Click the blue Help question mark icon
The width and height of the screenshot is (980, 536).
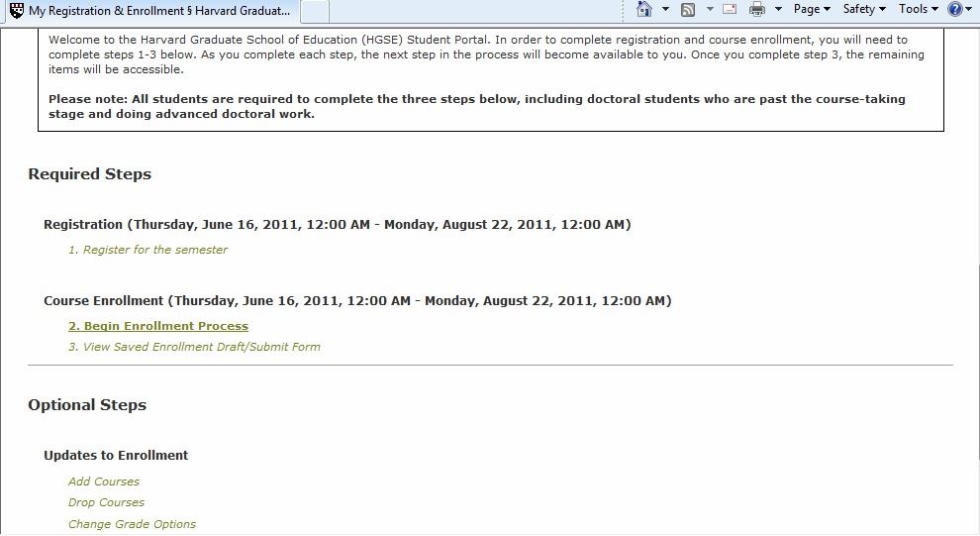click(955, 9)
